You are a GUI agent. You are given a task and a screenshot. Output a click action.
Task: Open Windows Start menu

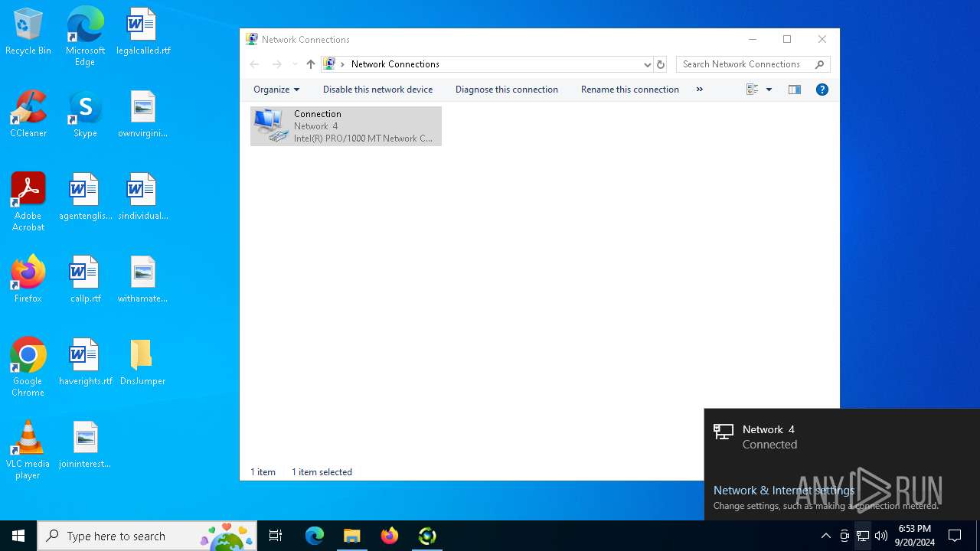[18, 536]
